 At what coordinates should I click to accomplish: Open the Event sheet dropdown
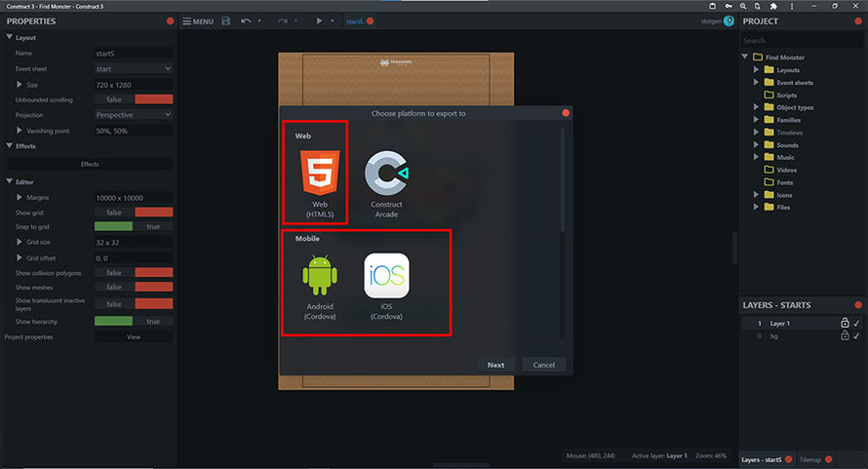click(x=134, y=68)
